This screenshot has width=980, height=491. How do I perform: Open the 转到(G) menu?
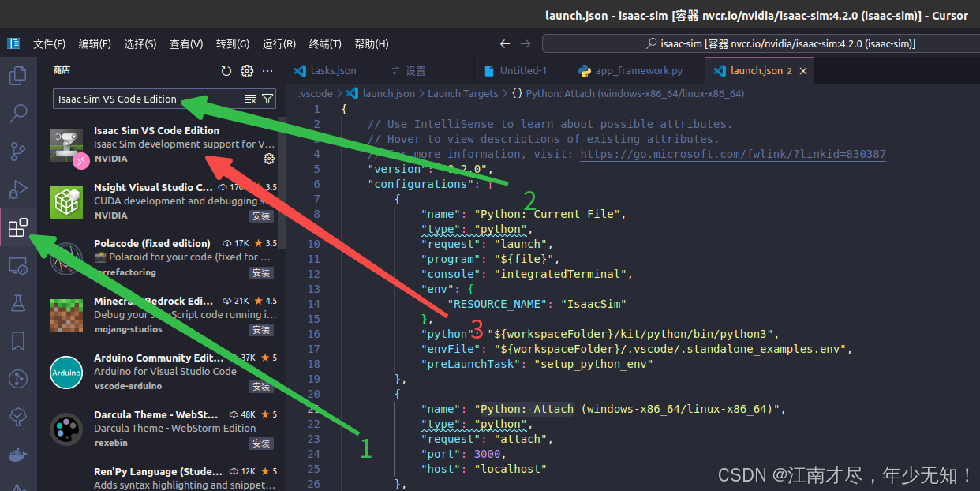click(233, 44)
